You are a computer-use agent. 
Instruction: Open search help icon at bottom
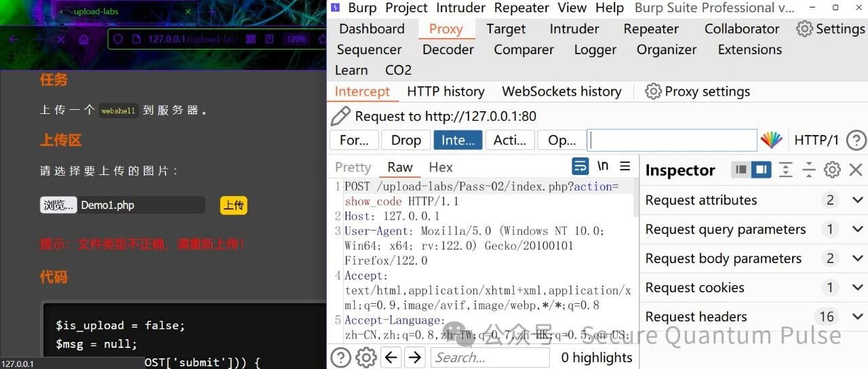pos(340,357)
